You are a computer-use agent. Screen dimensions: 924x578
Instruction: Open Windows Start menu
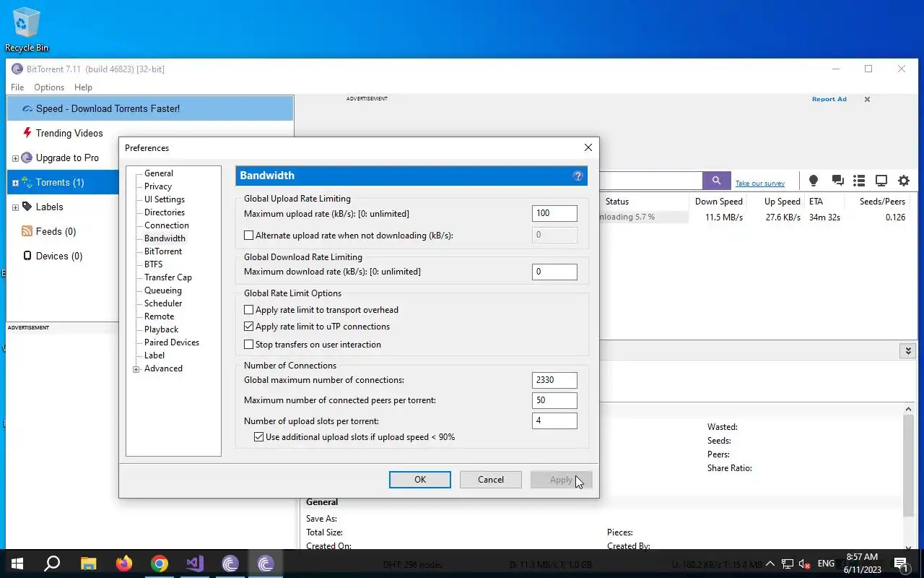[17, 564]
